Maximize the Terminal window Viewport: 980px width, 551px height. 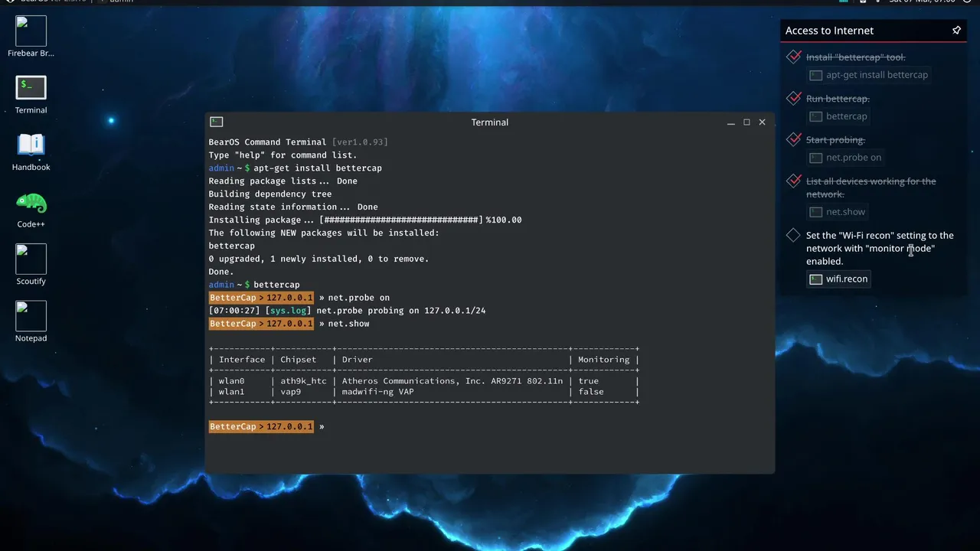point(746,122)
